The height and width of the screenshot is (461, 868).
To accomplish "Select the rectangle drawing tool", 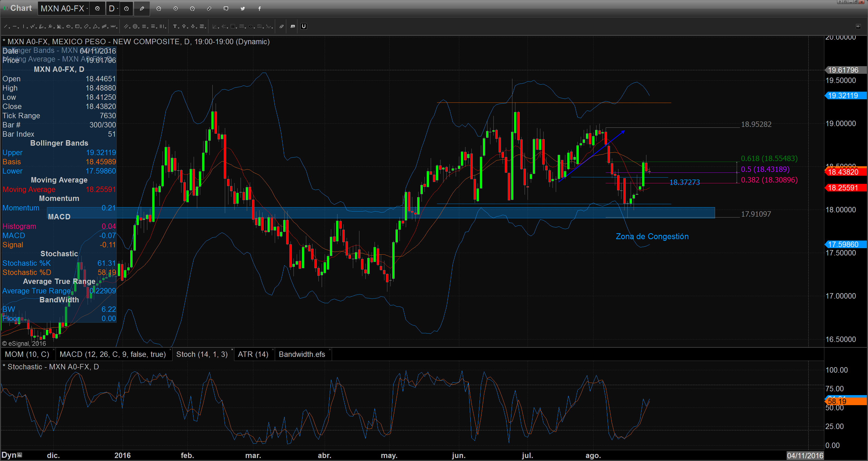I will coord(77,26).
